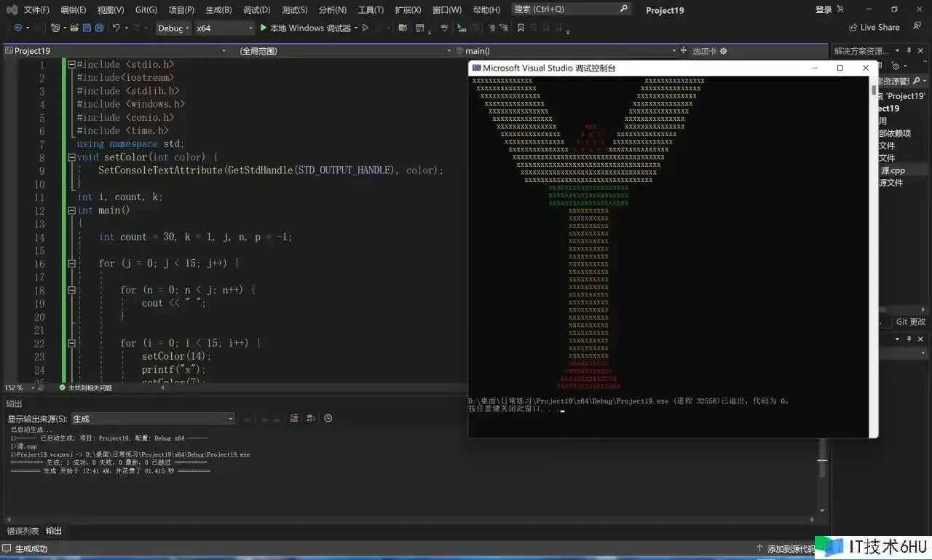This screenshot has width=932, height=560.
Task: Expand the 显示输出来源 dropdown
Action: [231, 419]
